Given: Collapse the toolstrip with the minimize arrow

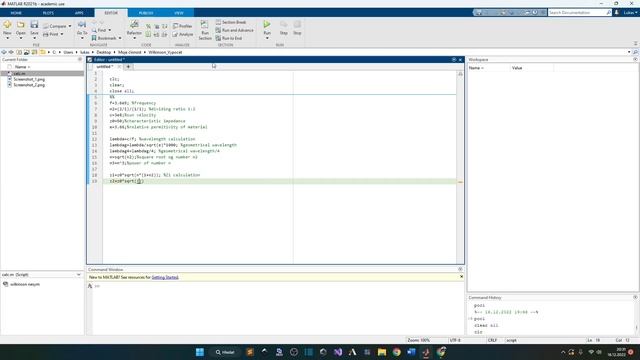Looking at the screenshot, I should tap(636, 43).
